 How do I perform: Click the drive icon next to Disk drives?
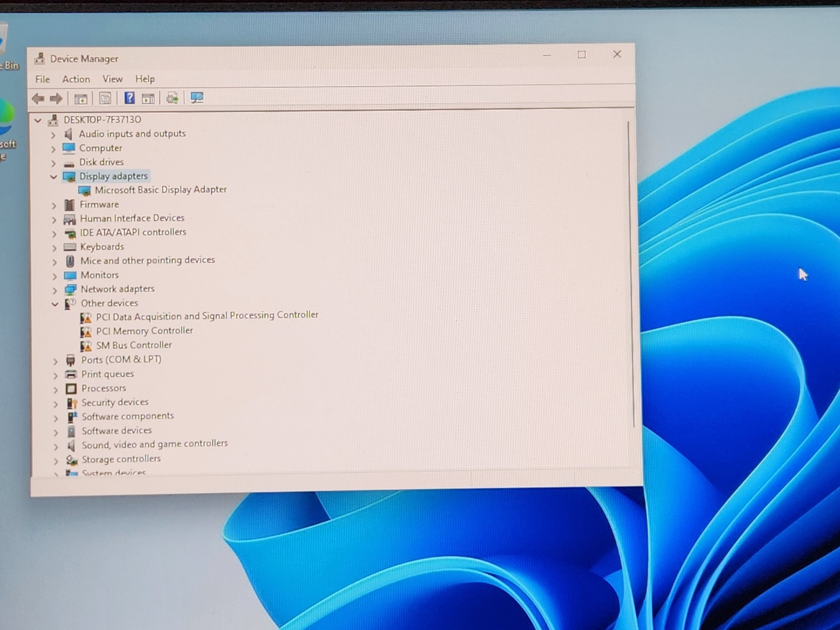(x=69, y=163)
